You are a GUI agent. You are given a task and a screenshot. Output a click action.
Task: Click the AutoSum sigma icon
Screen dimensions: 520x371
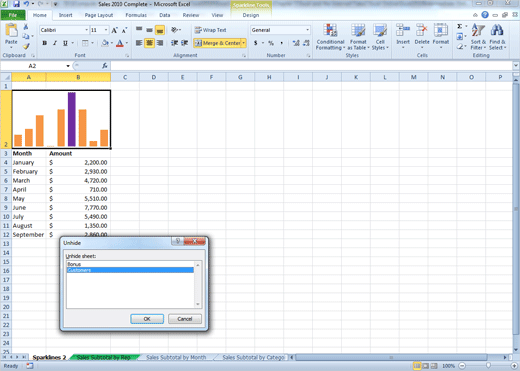point(460,26)
